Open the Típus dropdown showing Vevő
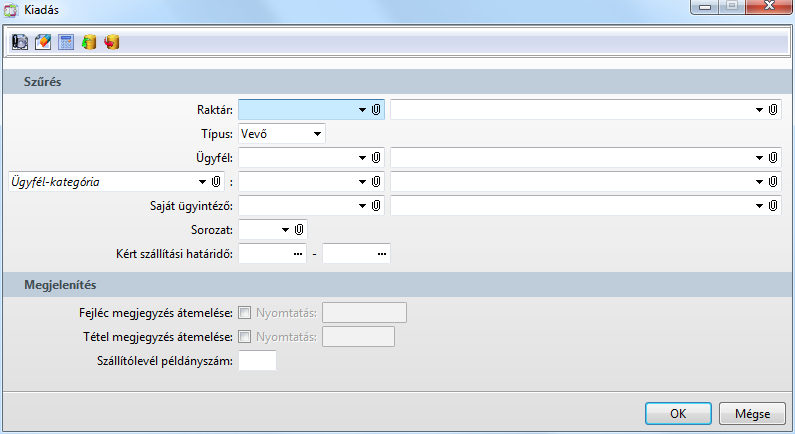This screenshot has height=434, width=795. click(317, 134)
